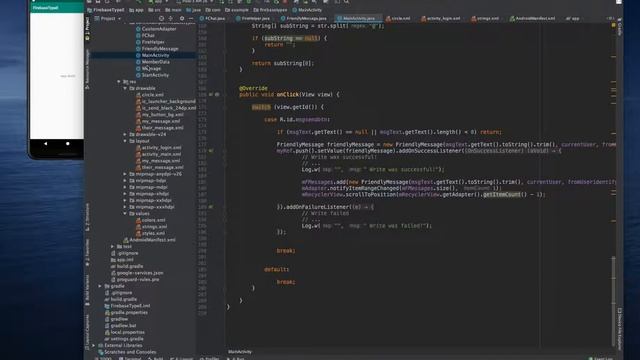The height and width of the screenshot is (360, 640).
Task: Open the AndroidManifest.xml editor tab
Action: (x=532, y=18)
